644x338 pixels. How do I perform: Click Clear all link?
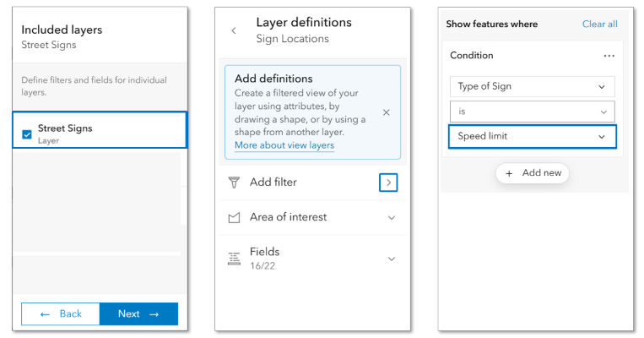pyautogui.click(x=599, y=25)
